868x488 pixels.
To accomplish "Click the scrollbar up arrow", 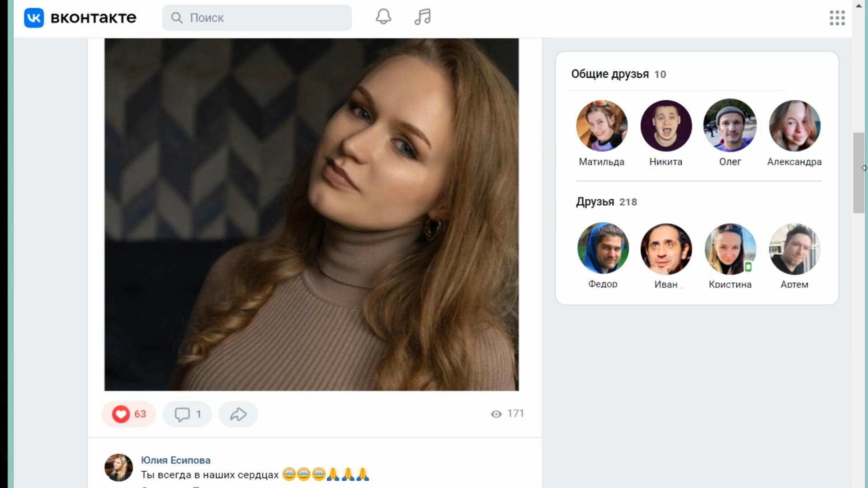I will click(859, 5).
